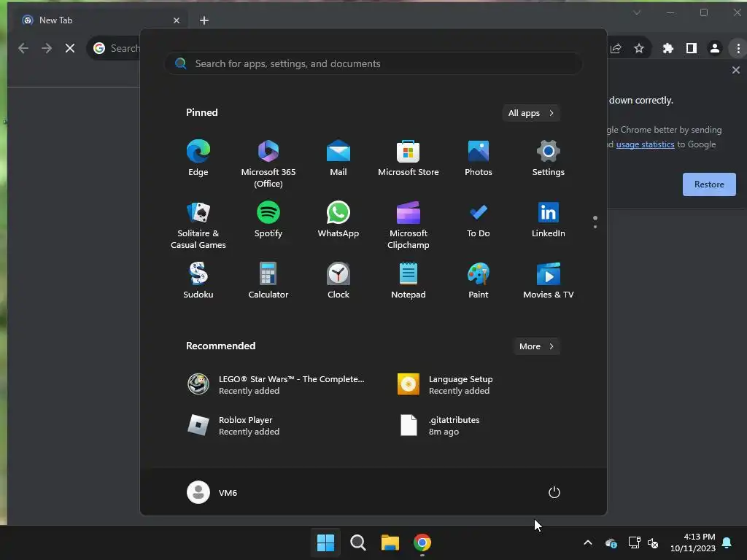Viewport: 747px width, 560px height.
Task: Share this page icon in Chrome
Action: [x=616, y=48]
